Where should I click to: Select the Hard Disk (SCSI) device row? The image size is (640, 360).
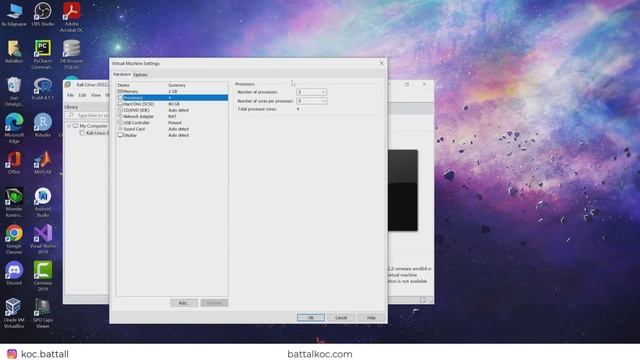point(172,104)
